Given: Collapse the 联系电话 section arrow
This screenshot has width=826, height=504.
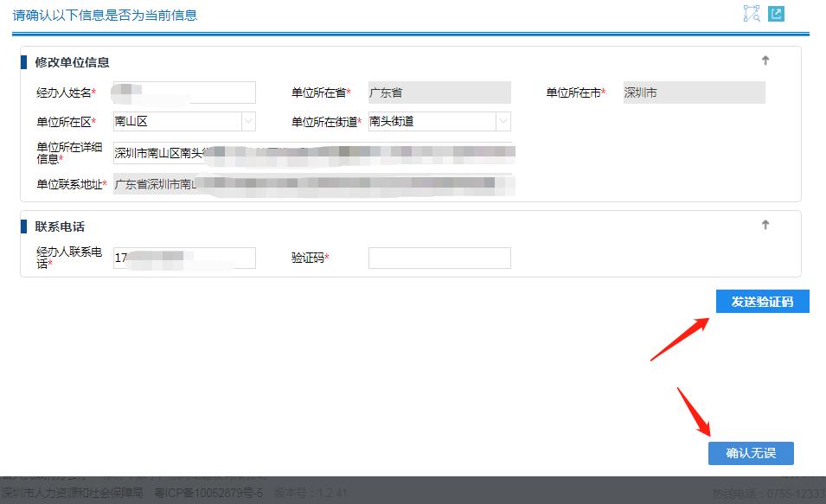Looking at the screenshot, I should pos(765,224).
